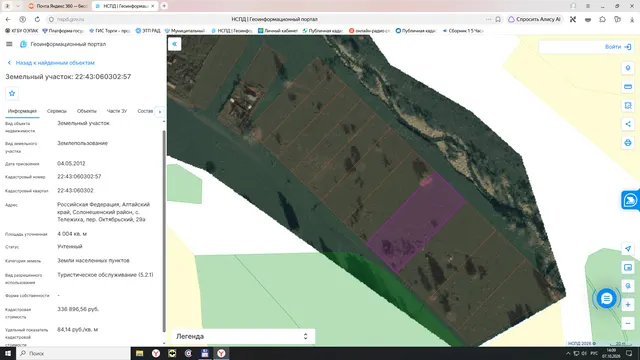Click cadastral number 22:43:060302:57 value
The image size is (640, 360).
79,177
